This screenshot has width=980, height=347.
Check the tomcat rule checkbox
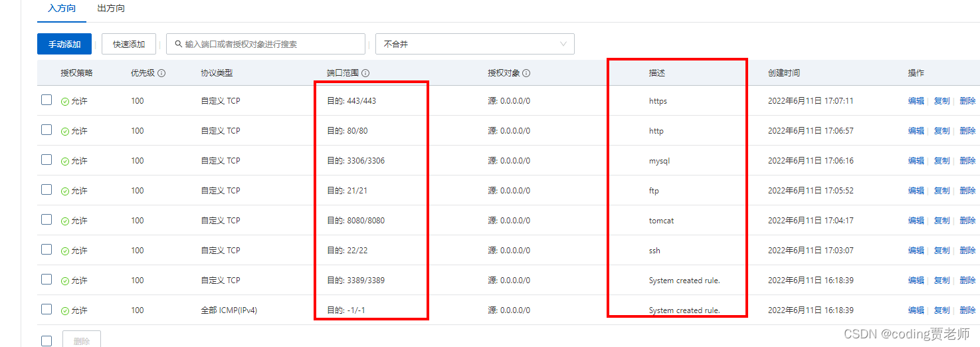click(x=47, y=219)
